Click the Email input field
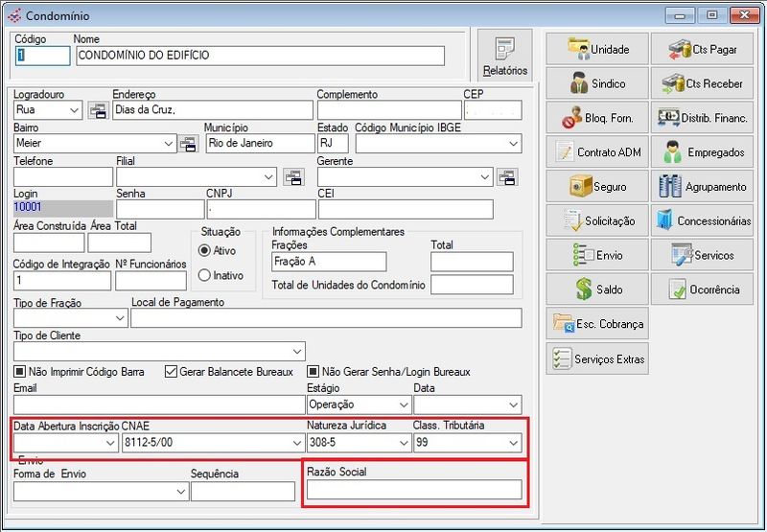767x532 pixels. pos(159,405)
